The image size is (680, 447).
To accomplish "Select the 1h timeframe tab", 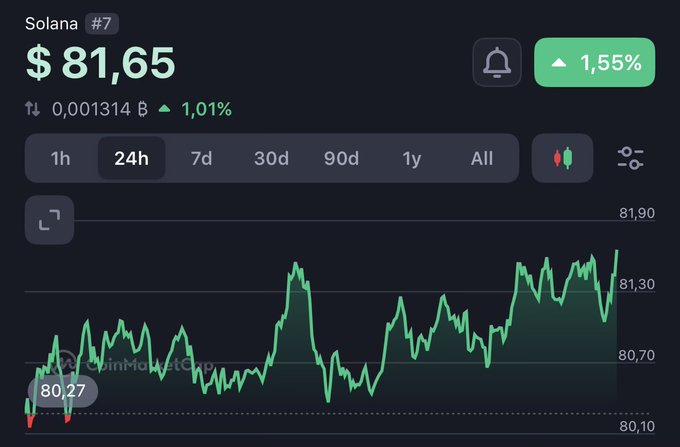I will [60, 158].
